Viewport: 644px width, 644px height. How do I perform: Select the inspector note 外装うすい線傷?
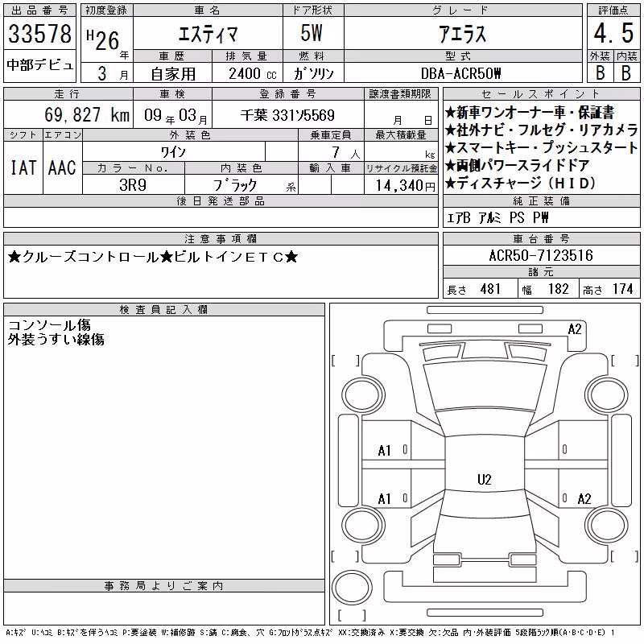click(x=56, y=339)
